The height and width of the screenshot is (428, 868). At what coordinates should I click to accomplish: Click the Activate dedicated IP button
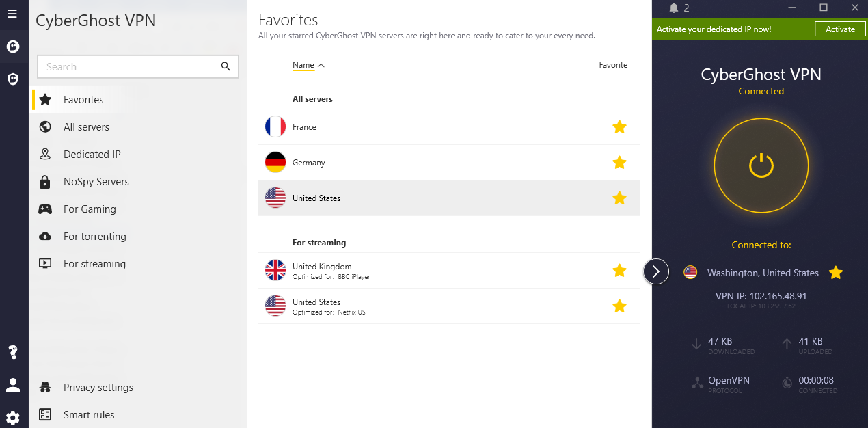pos(840,29)
